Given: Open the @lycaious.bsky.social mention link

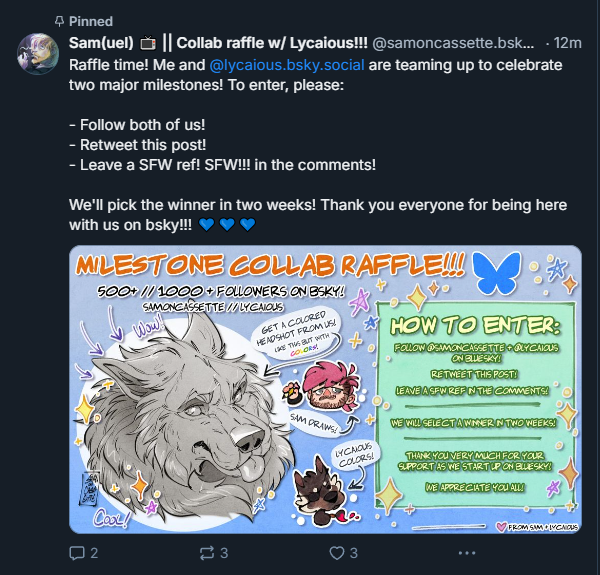Looking at the screenshot, I should click(x=287, y=65).
